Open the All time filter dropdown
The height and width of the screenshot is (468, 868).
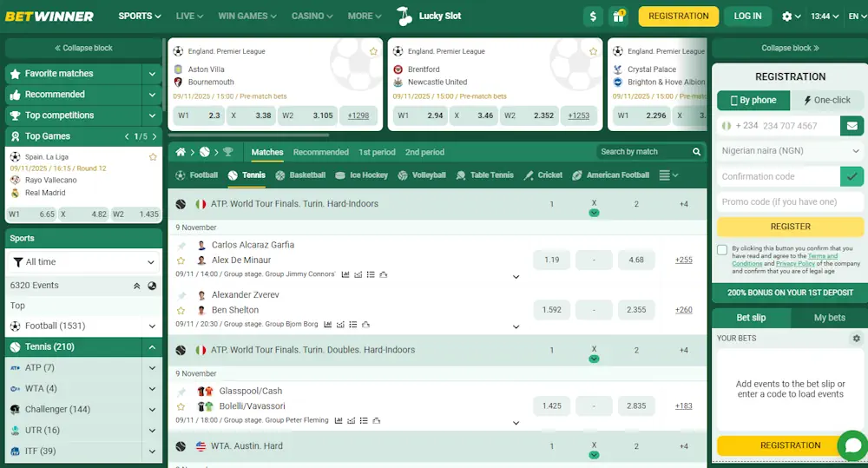tap(83, 262)
